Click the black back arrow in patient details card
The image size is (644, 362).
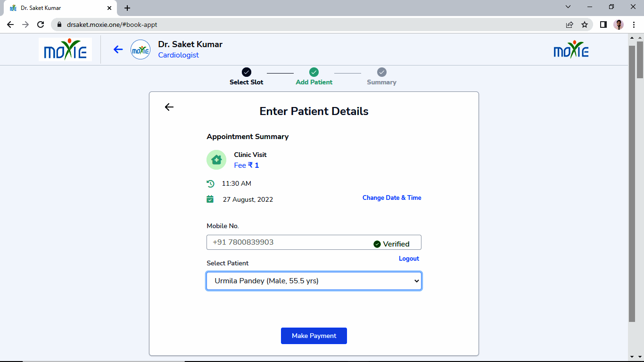(169, 107)
